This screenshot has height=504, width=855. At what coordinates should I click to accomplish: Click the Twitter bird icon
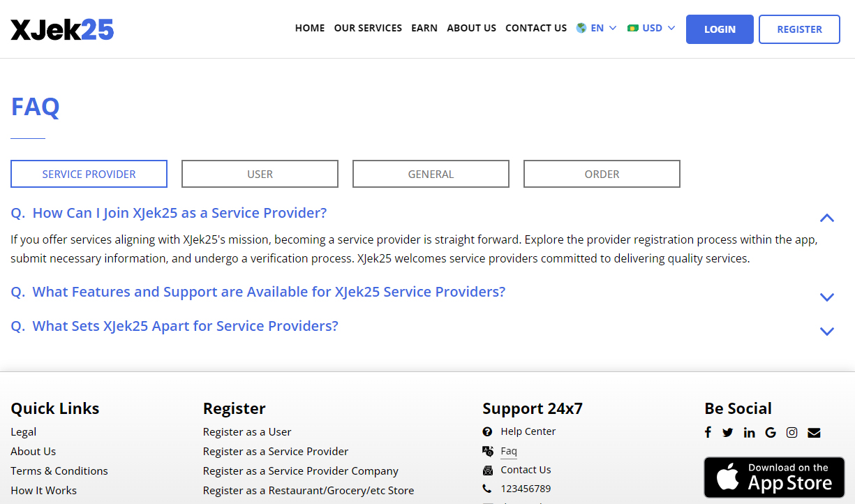(728, 432)
